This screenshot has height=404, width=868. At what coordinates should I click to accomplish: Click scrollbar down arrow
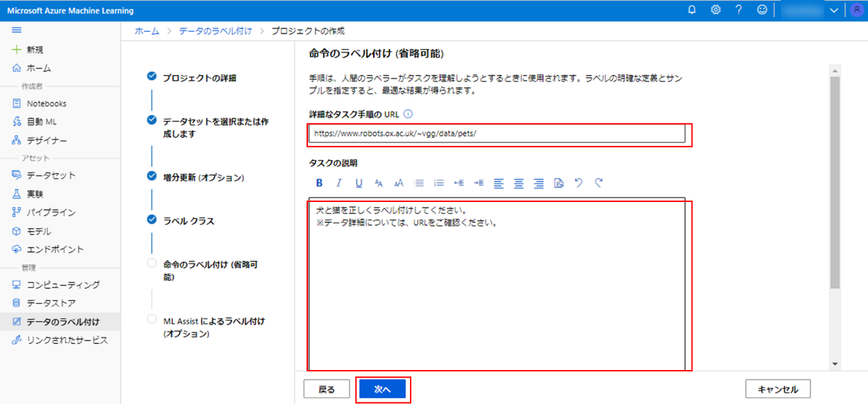(835, 364)
